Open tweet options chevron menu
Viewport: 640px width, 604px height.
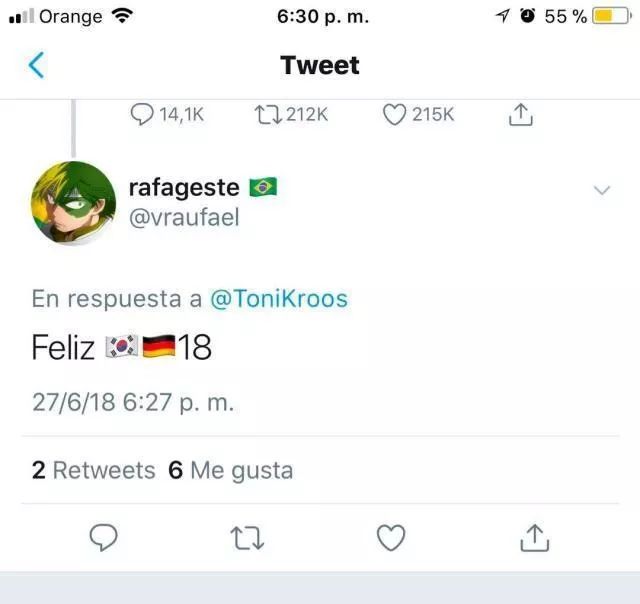[x=602, y=190]
